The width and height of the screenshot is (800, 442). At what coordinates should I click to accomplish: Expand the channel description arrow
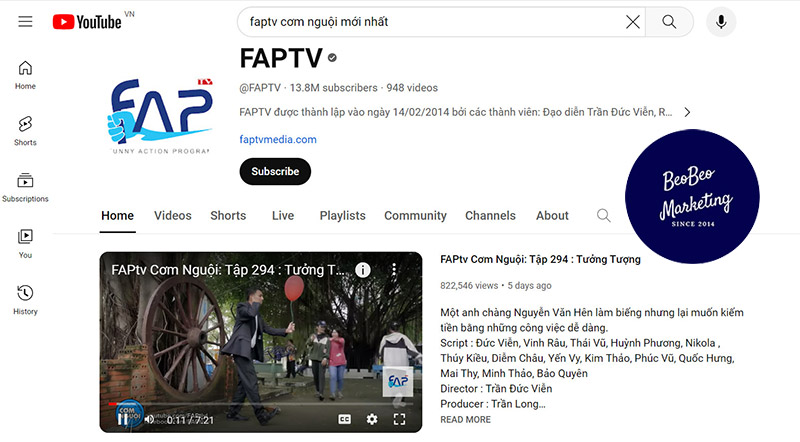point(687,112)
